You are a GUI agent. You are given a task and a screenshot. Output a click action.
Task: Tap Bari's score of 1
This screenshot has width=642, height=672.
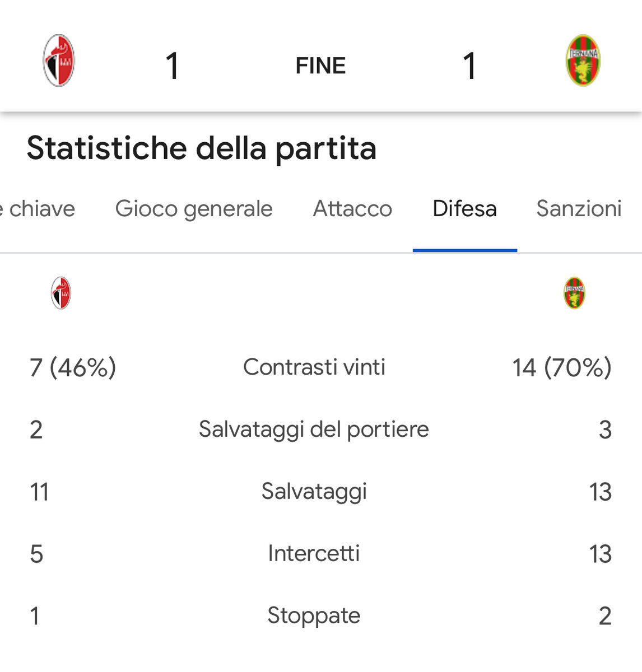[x=172, y=66]
